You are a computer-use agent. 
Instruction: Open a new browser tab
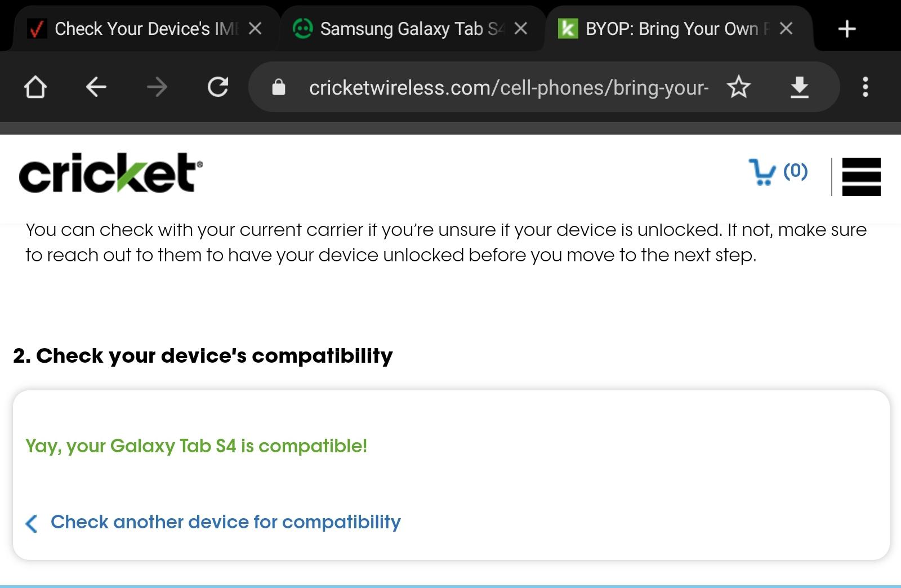(x=847, y=29)
